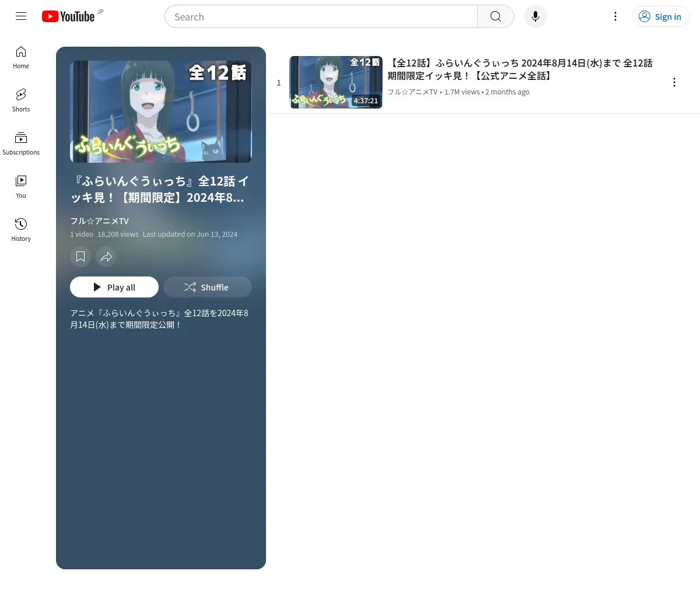Open the settings three-dot menu
The image size is (700, 602).
click(615, 16)
